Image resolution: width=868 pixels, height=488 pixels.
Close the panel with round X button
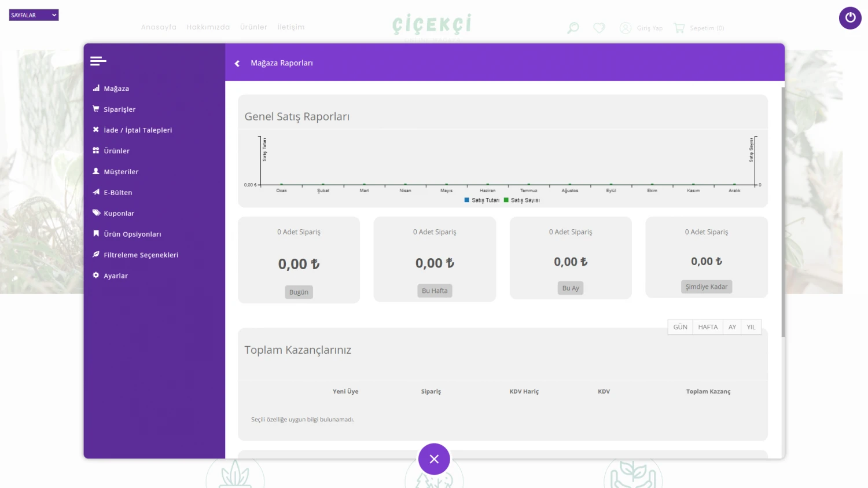pos(434,459)
